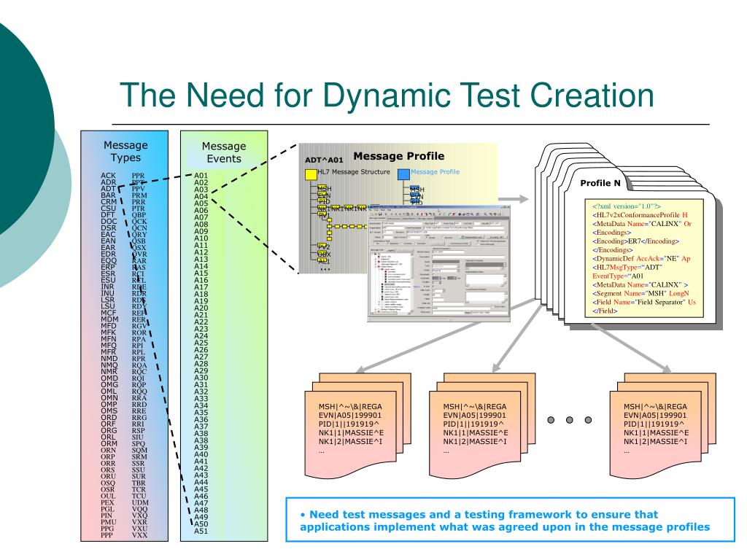The image size is (747, 560).
Task: Select the A04 message event
Action: (201, 196)
